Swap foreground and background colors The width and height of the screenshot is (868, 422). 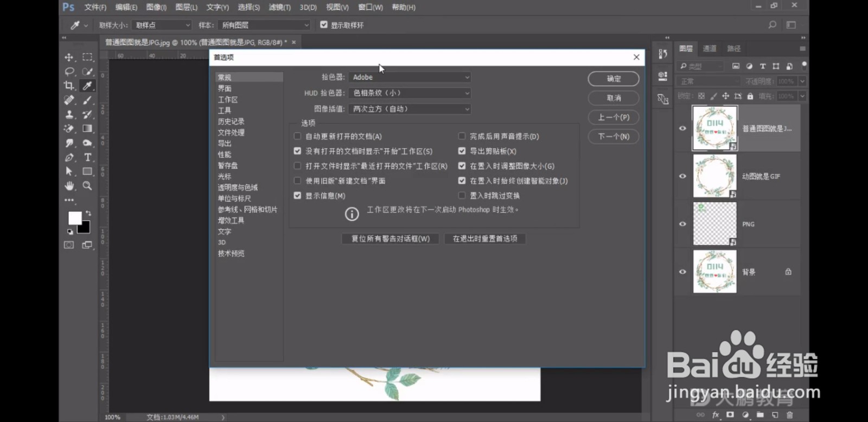pyautogui.click(x=88, y=213)
